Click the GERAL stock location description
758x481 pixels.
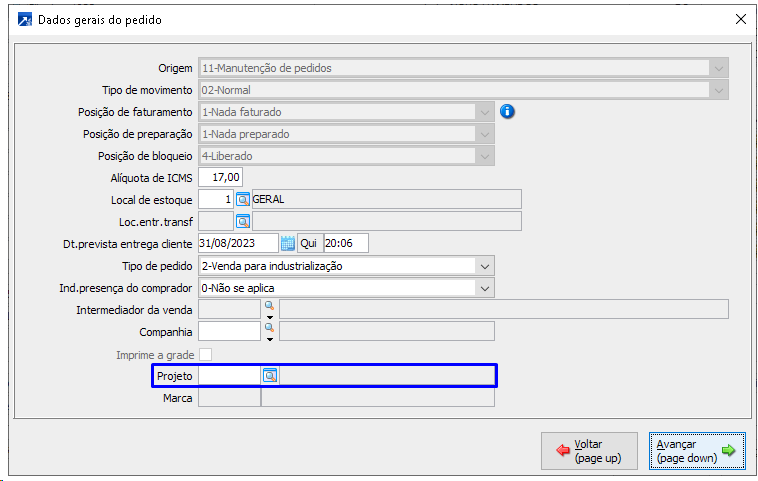tap(386, 199)
